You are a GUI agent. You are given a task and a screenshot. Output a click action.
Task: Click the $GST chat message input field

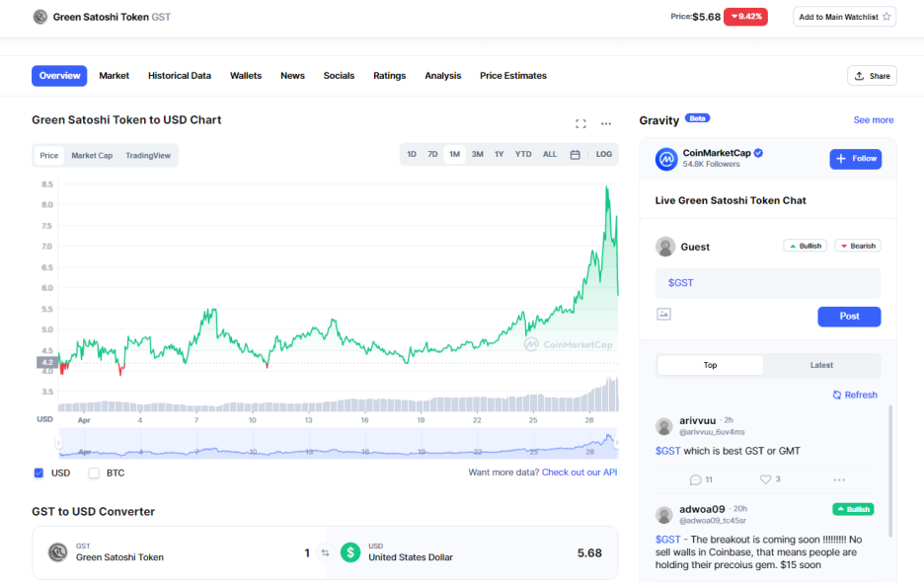768,283
